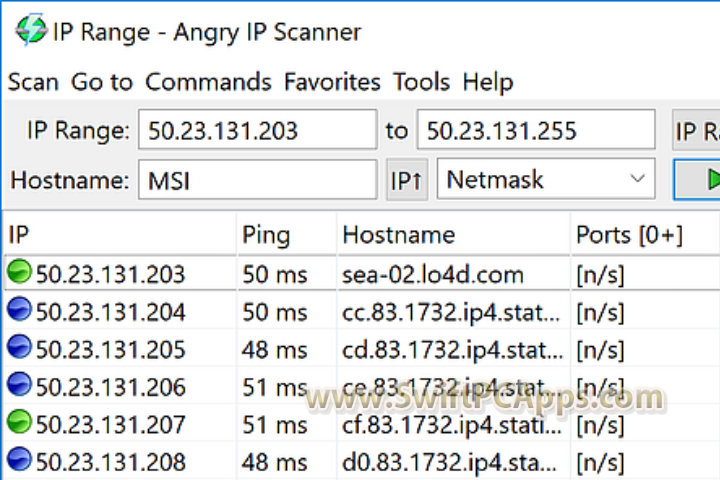720x480 pixels.
Task: Click blue status icon for 50.23.131.205
Action: tap(19, 346)
